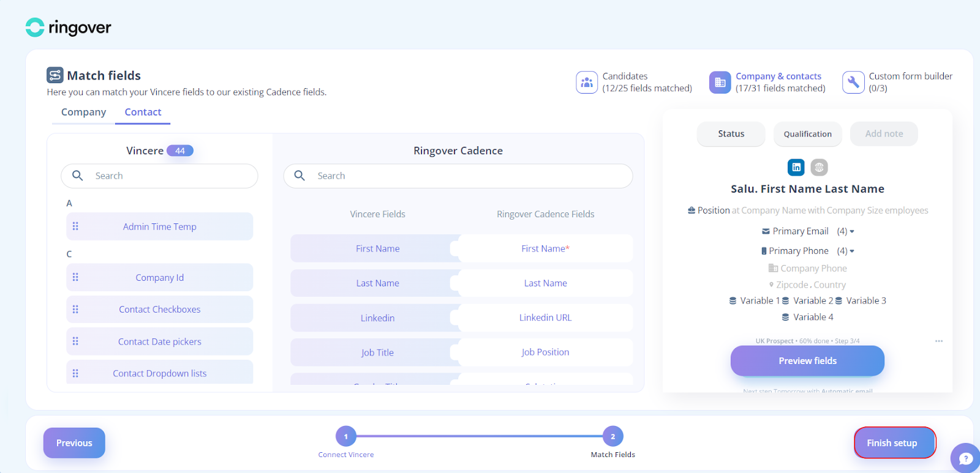The width and height of the screenshot is (980, 473).
Task: Open the Candidates section
Action: (634, 82)
